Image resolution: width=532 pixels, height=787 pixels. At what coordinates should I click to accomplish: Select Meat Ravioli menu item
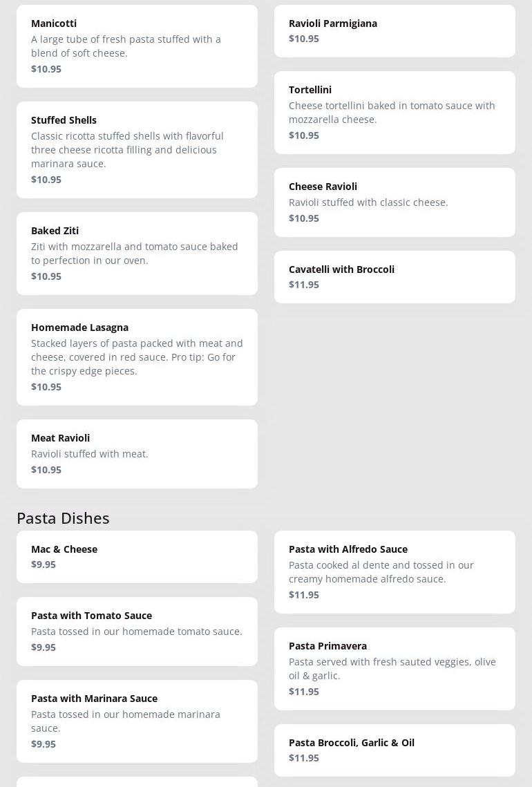[137, 453]
